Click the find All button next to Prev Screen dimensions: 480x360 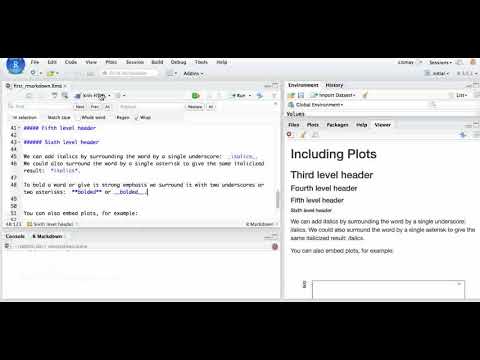107,107
